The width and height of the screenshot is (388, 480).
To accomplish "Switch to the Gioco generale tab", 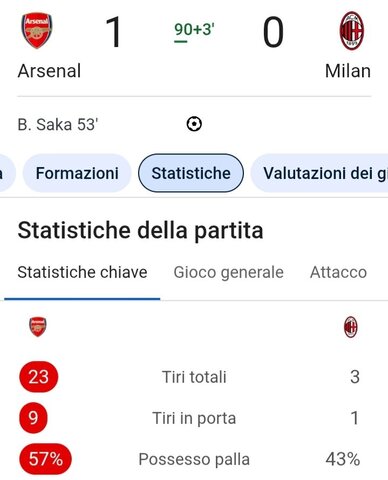I will point(229,272).
